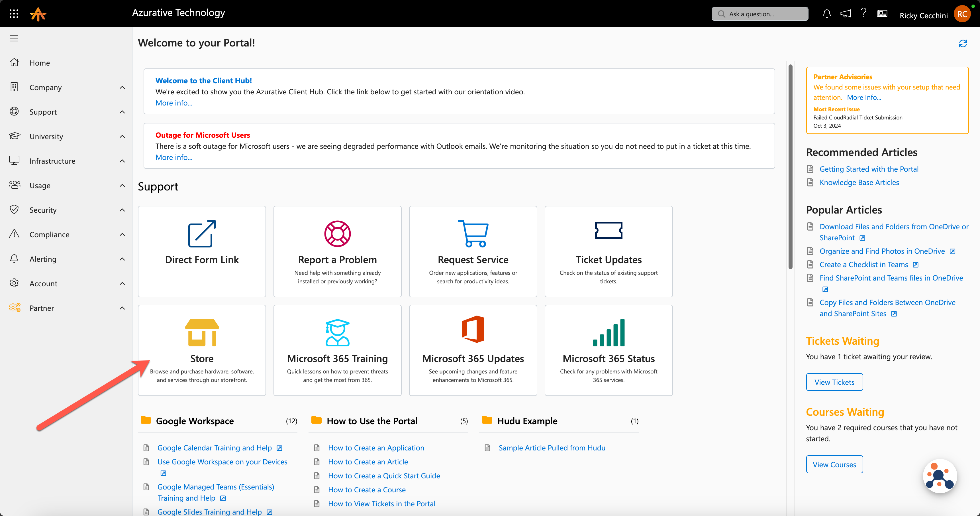Toggle the hamburger sidebar menu
Viewport: 980px width, 516px height.
pyautogui.click(x=14, y=38)
